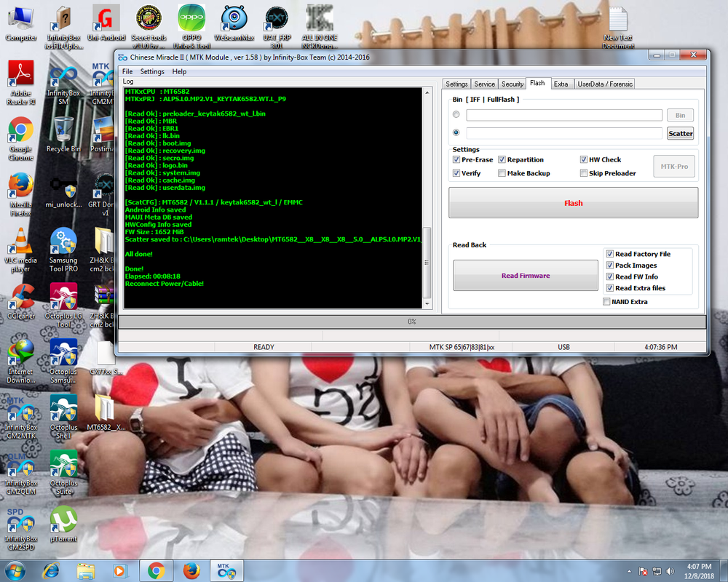
Task: Mute volume from the system tray
Action: click(x=670, y=571)
